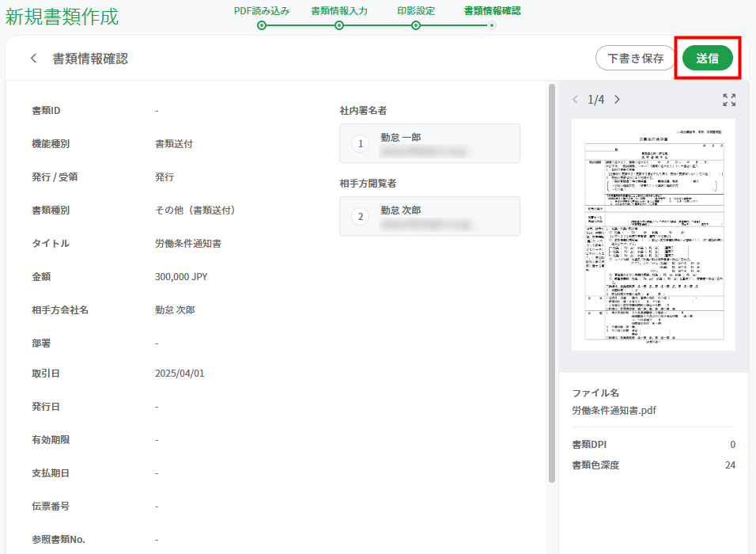
Task: Save draft with 下書き保存 button
Action: tap(635, 59)
